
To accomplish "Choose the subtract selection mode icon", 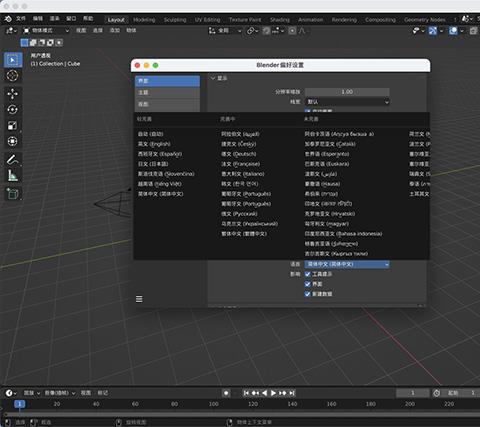I will coord(42,43).
